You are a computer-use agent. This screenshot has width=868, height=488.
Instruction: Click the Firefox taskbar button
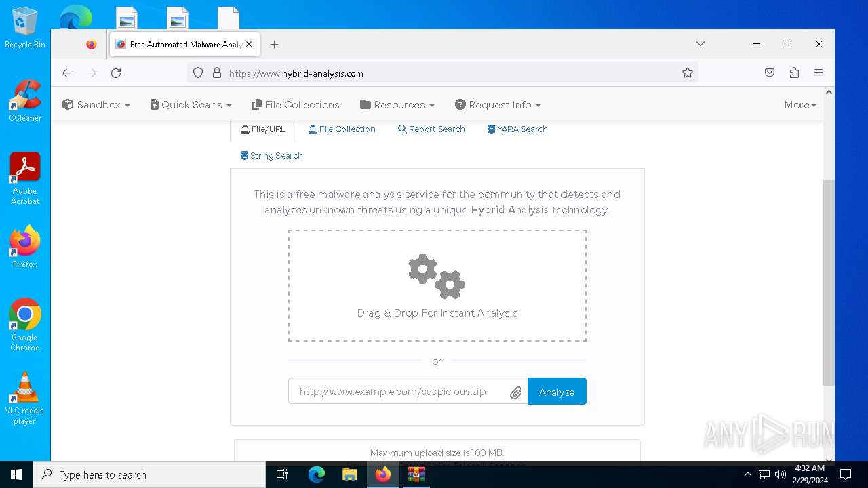click(383, 474)
